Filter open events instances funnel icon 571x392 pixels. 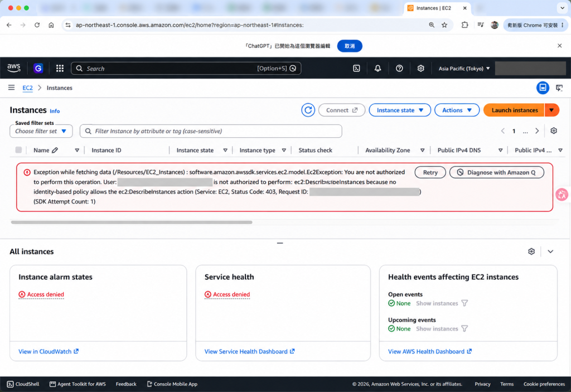[464, 303]
